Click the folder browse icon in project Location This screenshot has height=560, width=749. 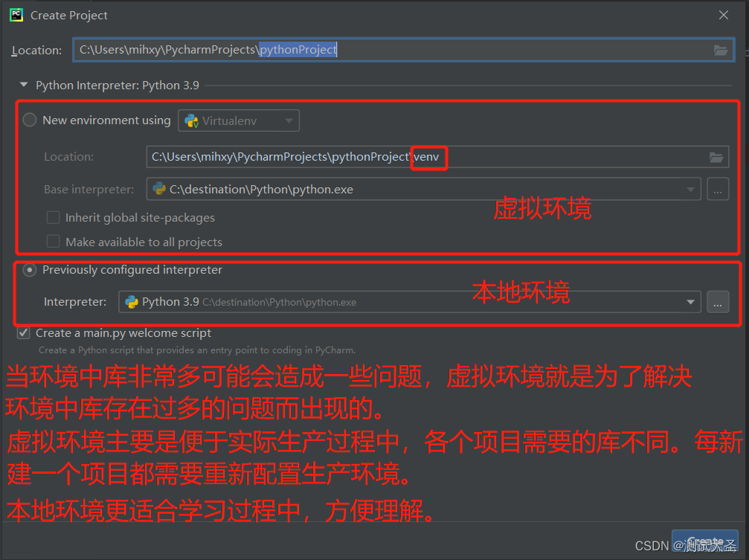(720, 50)
